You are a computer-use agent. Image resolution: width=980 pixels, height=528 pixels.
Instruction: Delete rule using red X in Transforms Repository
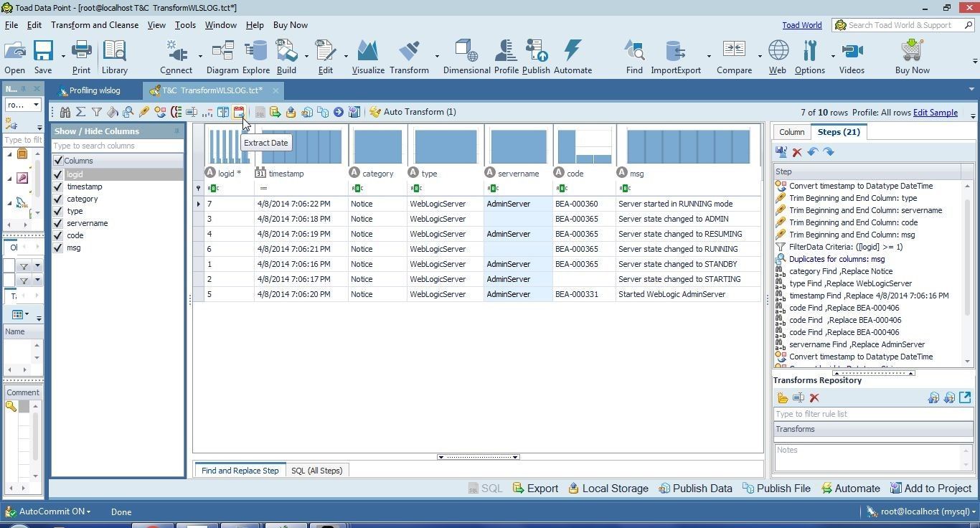(x=814, y=398)
